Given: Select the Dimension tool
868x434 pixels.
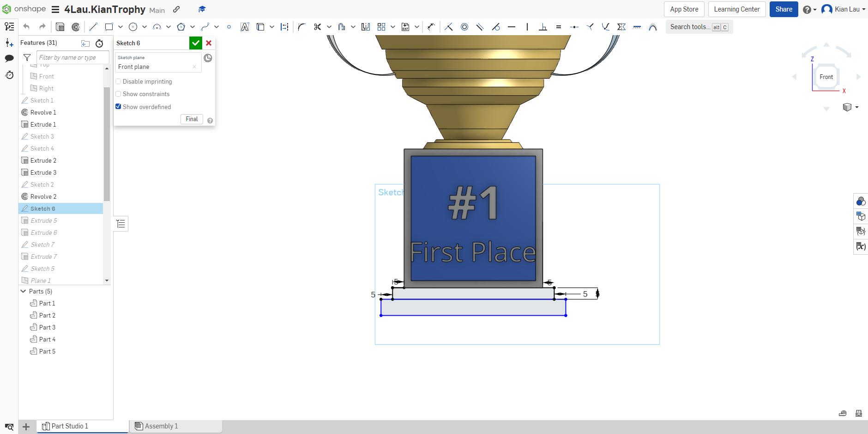Looking at the screenshot, I should [431, 27].
